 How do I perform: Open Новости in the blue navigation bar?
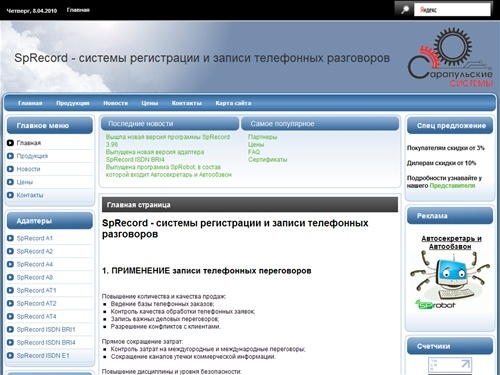click(x=115, y=103)
